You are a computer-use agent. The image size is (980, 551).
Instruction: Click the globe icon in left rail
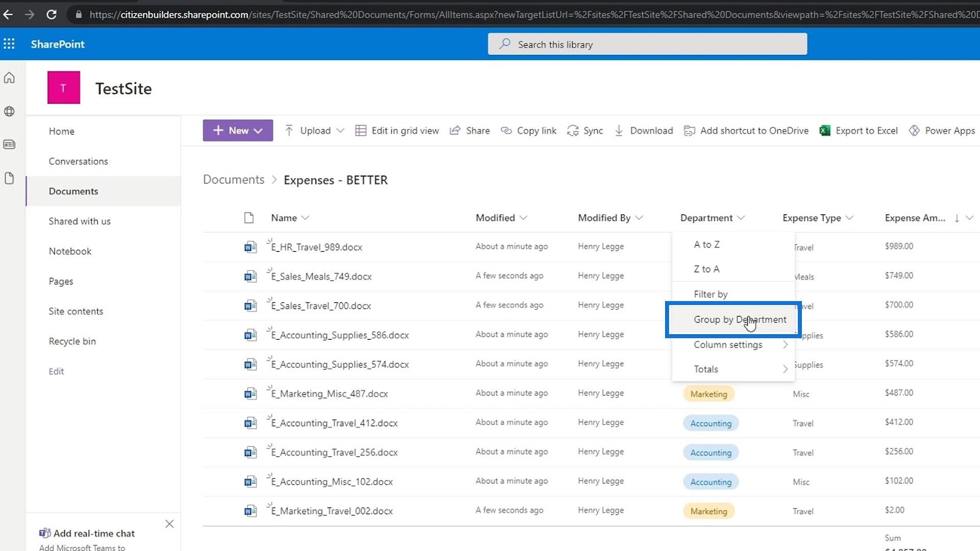[9, 111]
